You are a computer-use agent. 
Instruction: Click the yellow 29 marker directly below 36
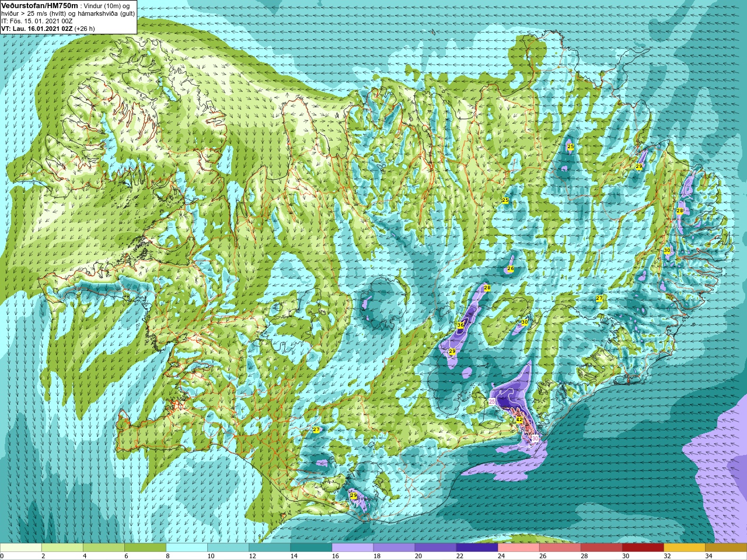click(452, 351)
